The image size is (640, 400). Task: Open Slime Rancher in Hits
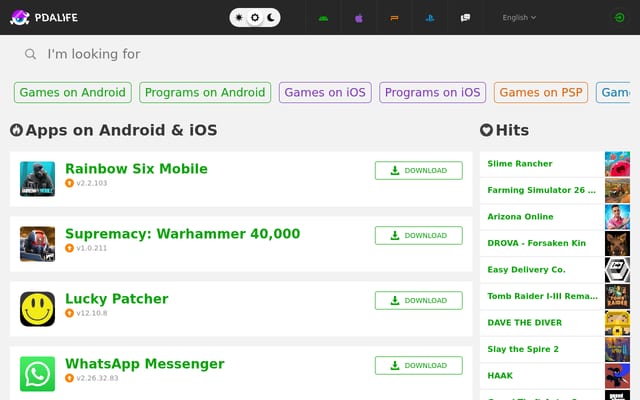(520, 164)
